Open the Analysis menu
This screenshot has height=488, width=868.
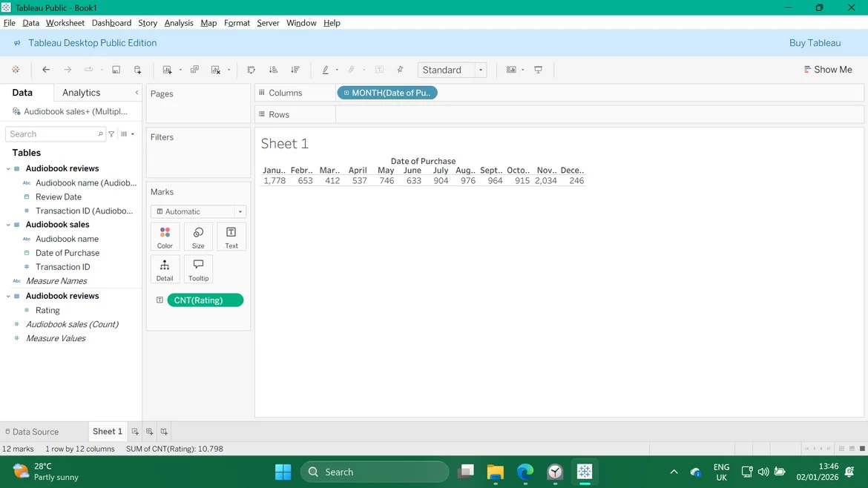[x=179, y=23]
